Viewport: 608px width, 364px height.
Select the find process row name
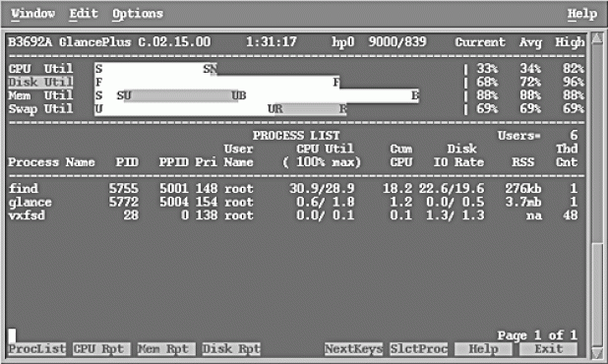(x=24, y=189)
